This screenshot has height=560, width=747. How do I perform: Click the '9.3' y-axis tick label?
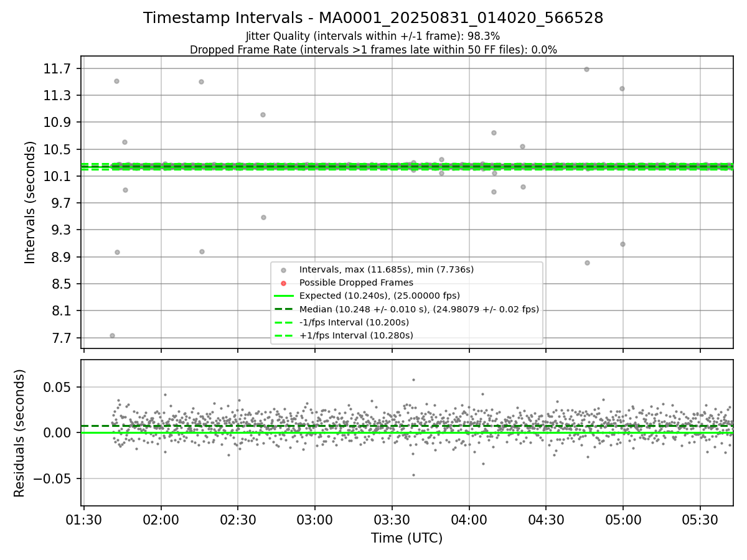(60, 230)
